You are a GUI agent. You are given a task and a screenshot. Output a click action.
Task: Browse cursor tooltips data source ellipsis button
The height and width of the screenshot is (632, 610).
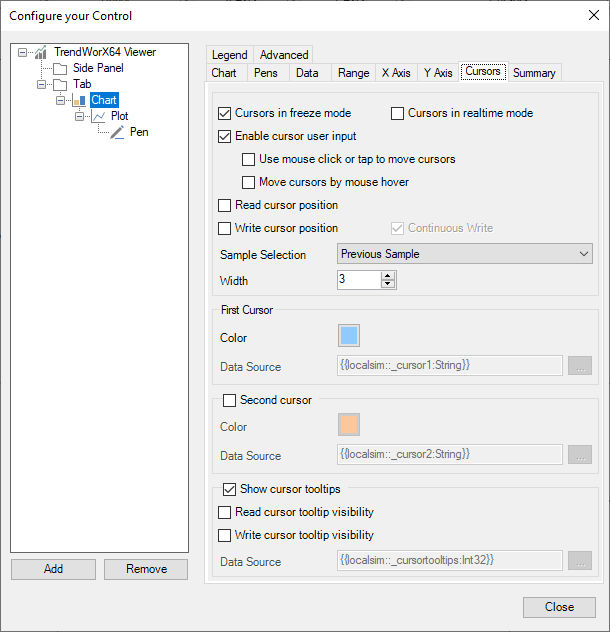[580, 561]
